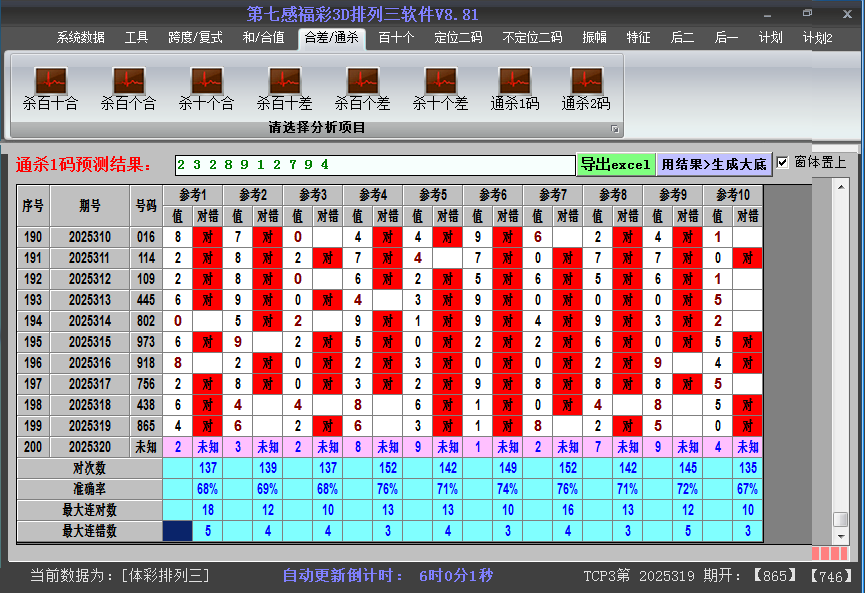Expand the 请选择分析项目 panel launcher
865x593 pixels.
coord(615,129)
